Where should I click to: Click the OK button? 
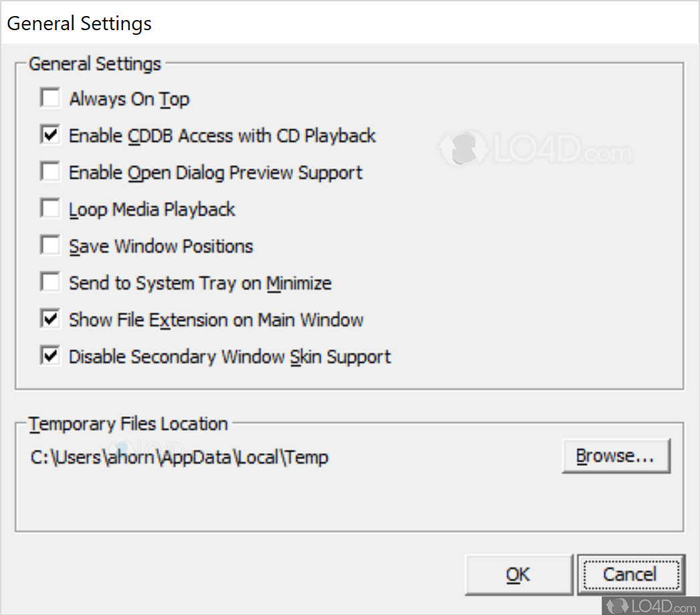tap(519, 574)
